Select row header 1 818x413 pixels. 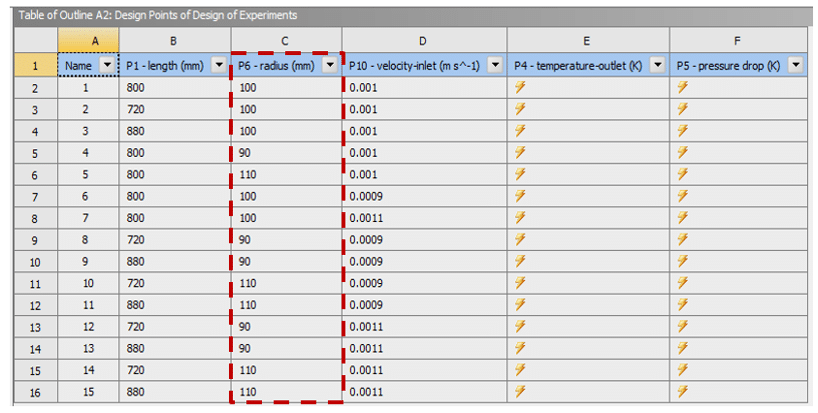35,66
